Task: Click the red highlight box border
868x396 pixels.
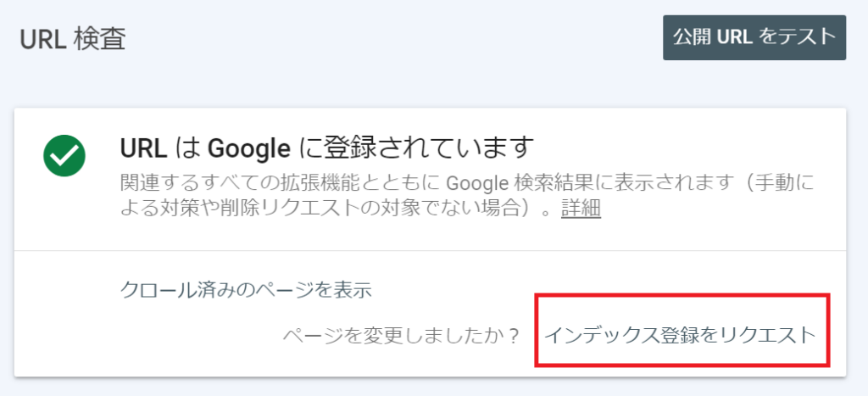Action: pyautogui.click(x=682, y=295)
